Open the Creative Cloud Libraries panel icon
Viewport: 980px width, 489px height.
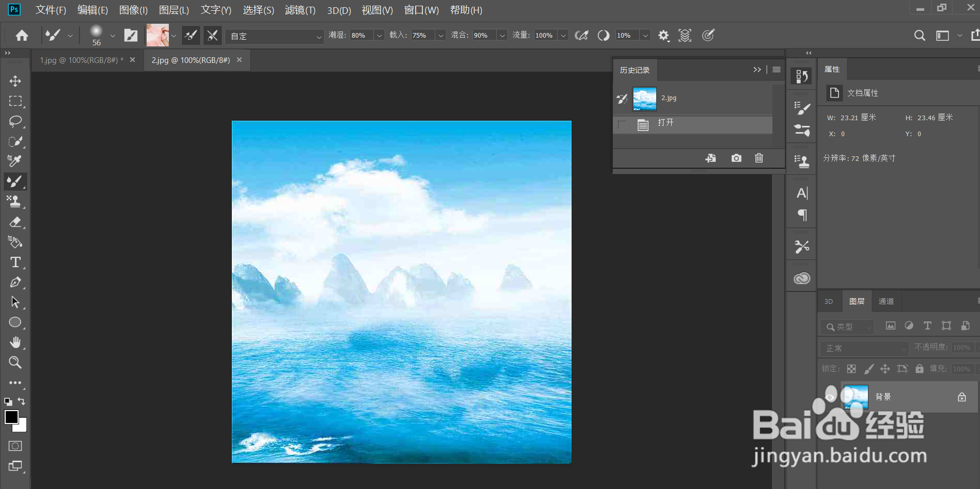[802, 279]
